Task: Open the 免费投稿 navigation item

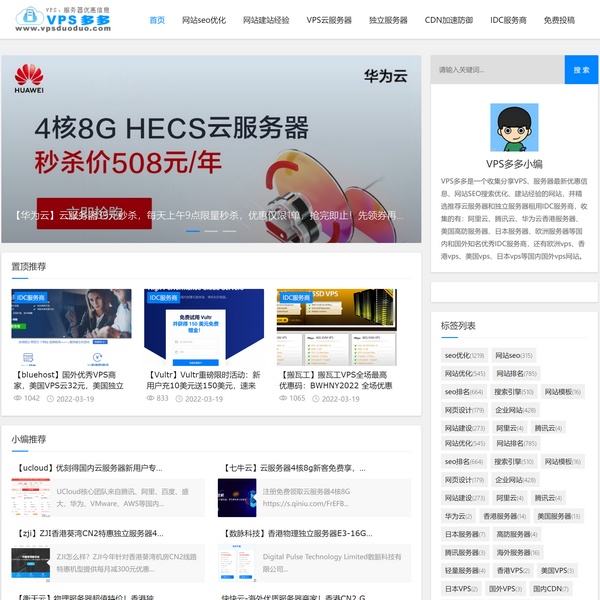Action: [559, 20]
